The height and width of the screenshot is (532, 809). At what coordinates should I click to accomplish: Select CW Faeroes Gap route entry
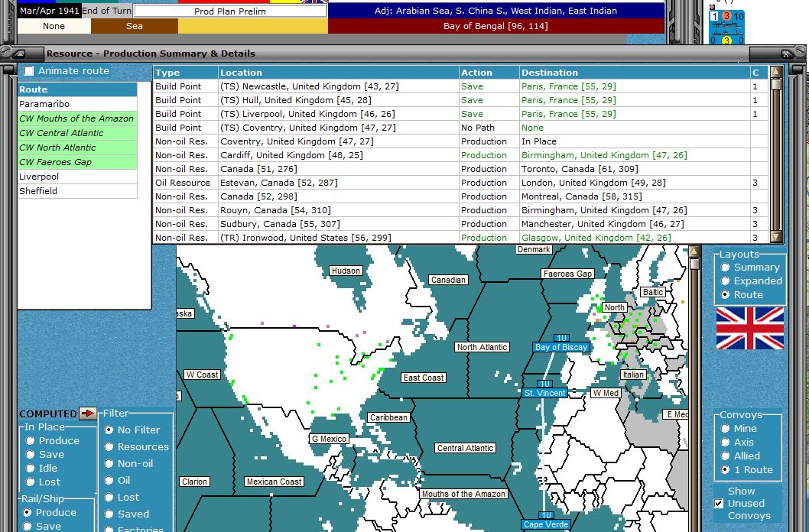pyautogui.click(x=77, y=162)
